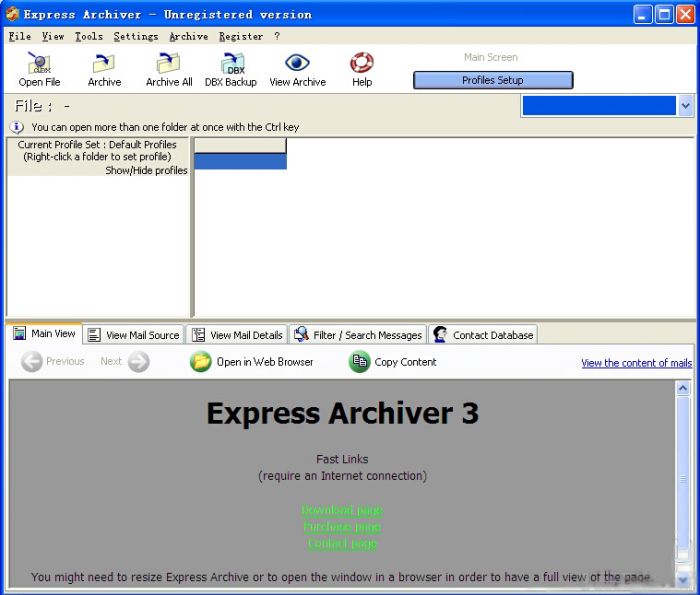Switch to the View Mail Source tab
700x595 pixels.
(133, 335)
